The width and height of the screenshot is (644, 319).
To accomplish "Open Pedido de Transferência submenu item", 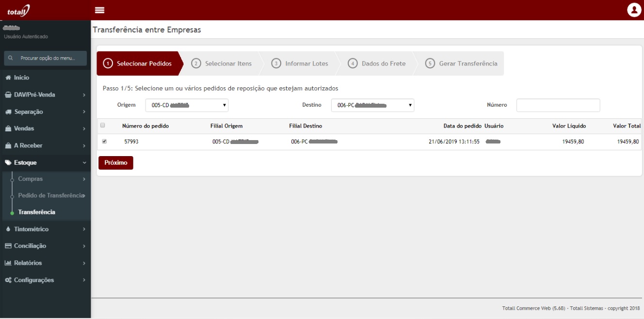I will click(50, 195).
